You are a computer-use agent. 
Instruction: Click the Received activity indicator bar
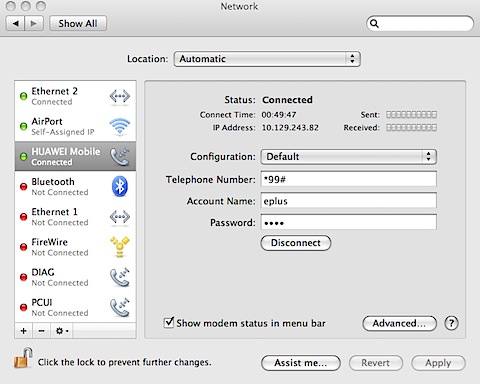pyautogui.click(x=411, y=127)
